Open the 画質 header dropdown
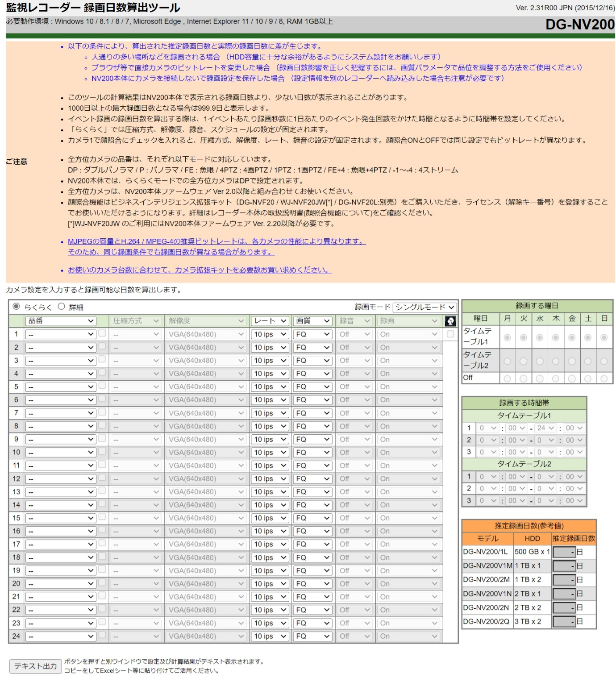 point(312,321)
